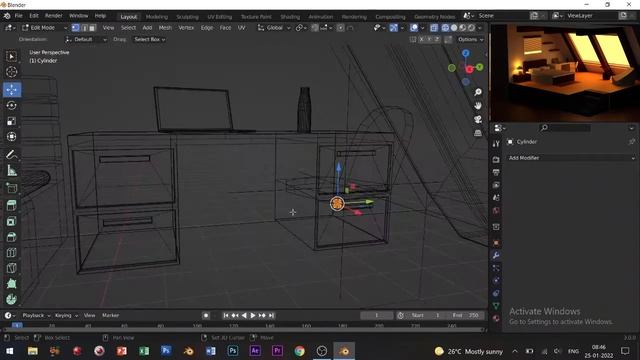The height and width of the screenshot is (360, 640).
Task: Select the Transform tool
Action: pyautogui.click(x=11, y=136)
